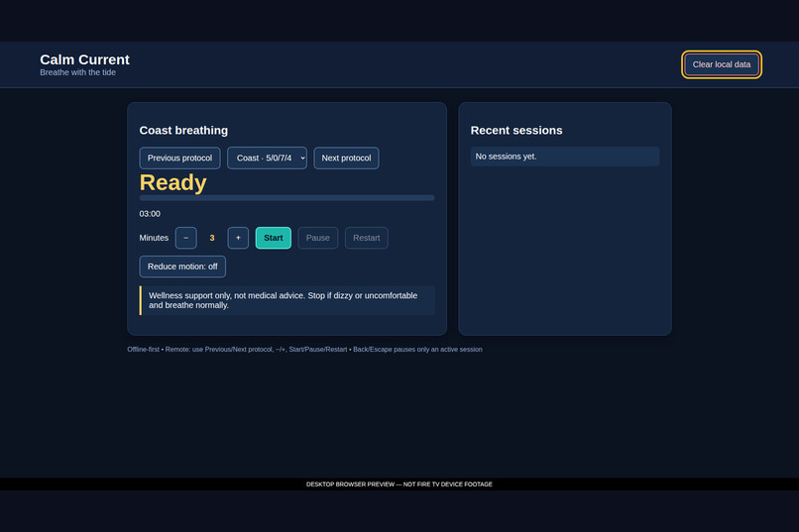799x532 pixels.
Task: Click the 03:00 timer text
Action: pos(150,214)
